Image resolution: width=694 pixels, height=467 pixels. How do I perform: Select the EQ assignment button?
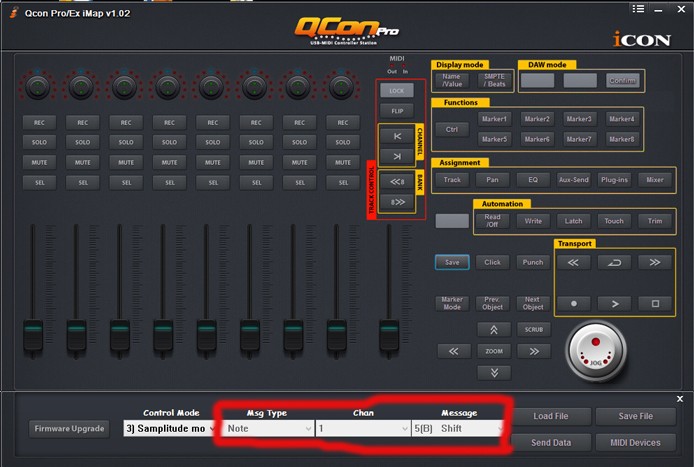[533, 180]
